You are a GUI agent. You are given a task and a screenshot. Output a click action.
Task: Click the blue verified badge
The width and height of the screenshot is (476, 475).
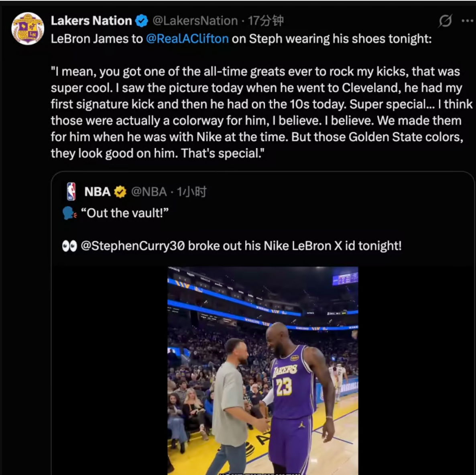(141, 21)
